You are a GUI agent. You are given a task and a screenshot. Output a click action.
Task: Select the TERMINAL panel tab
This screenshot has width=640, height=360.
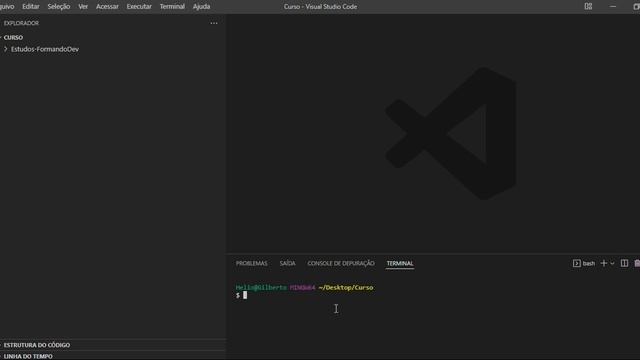pyautogui.click(x=400, y=263)
